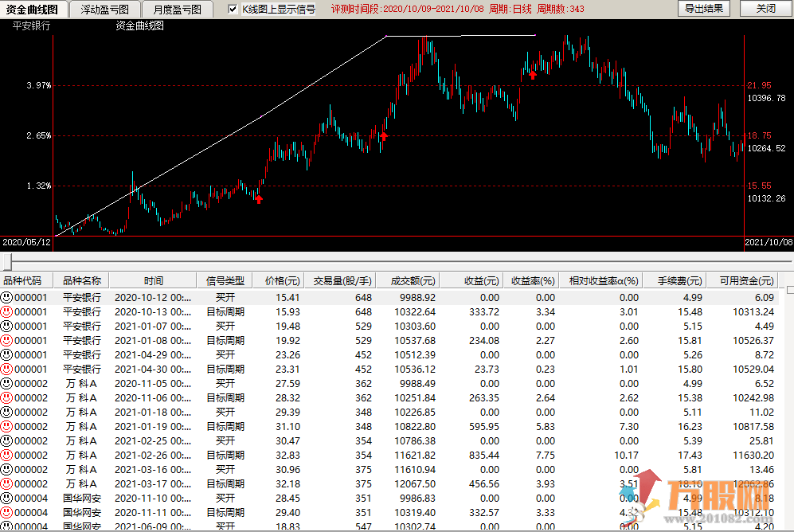Select the price cell 15.41
Image resolution: width=794 pixels, height=532 pixels.
tap(287, 298)
